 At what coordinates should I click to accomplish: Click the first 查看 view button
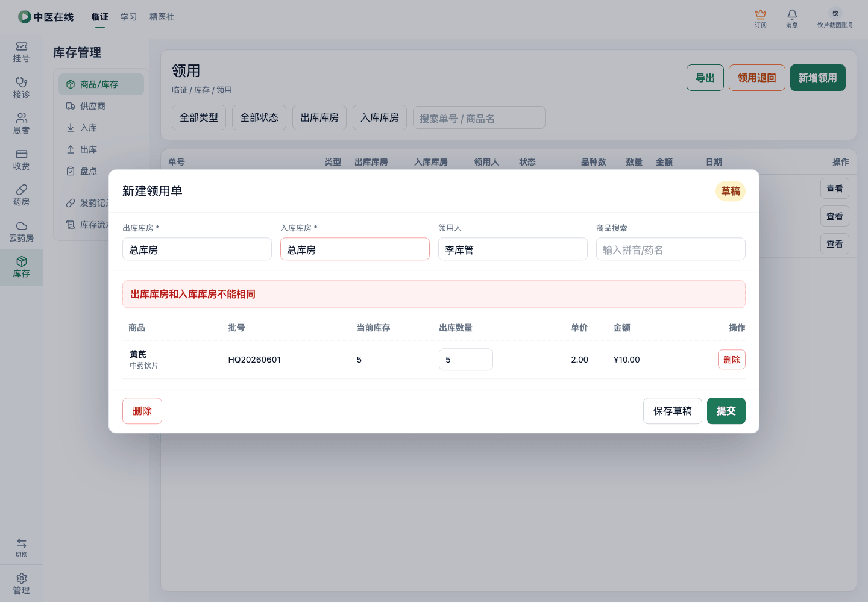(x=835, y=189)
